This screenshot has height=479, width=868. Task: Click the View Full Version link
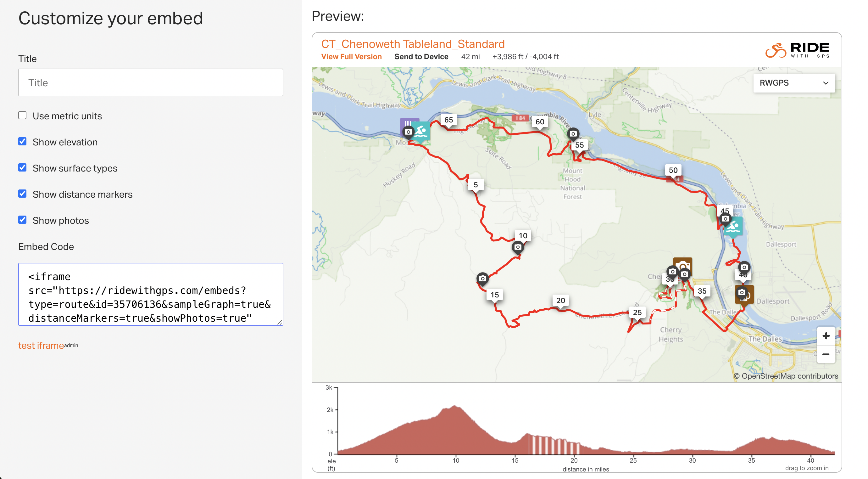352,57
